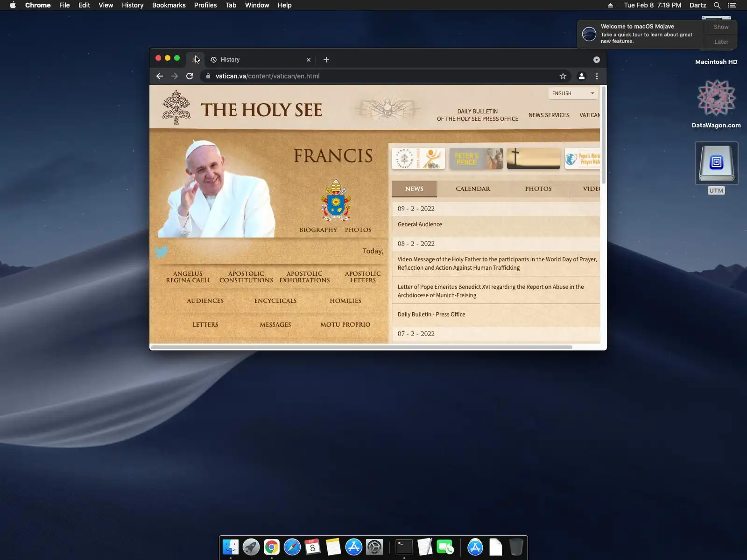Go back using Chrome's back arrow
Image resolution: width=747 pixels, height=560 pixels.
pyautogui.click(x=160, y=76)
